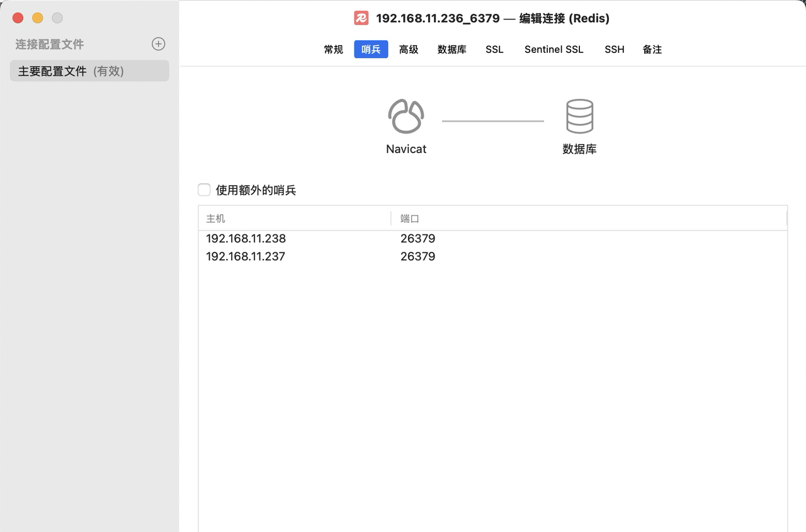Click the database cylinder icon
806x532 pixels.
pyautogui.click(x=579, y=115)
